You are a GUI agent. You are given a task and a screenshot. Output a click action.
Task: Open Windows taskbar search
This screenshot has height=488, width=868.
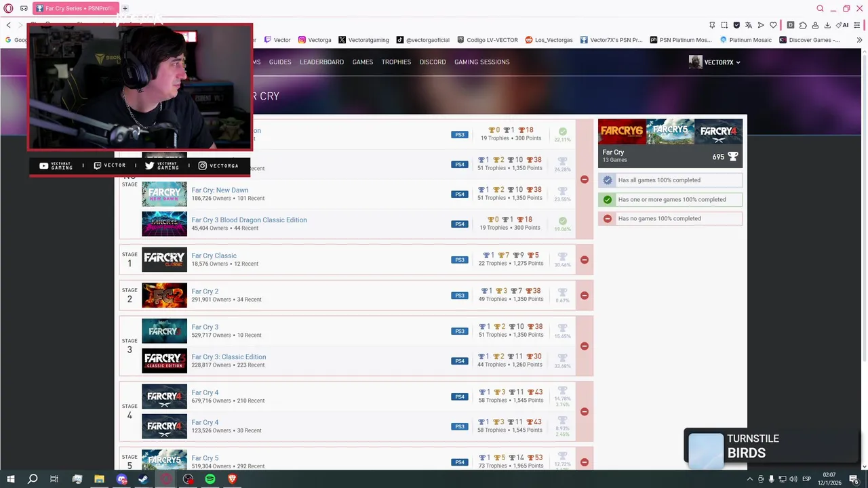pyautogui.click(x=33, y=479)
